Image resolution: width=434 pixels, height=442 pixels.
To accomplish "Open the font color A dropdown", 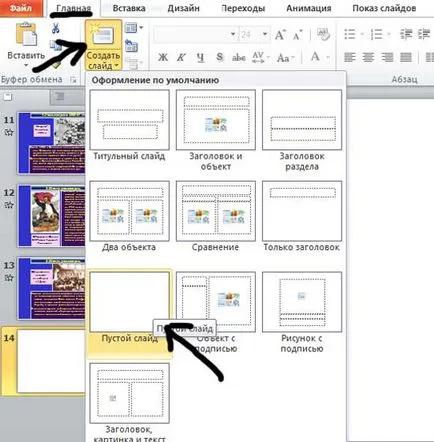I will click(328, 57).
